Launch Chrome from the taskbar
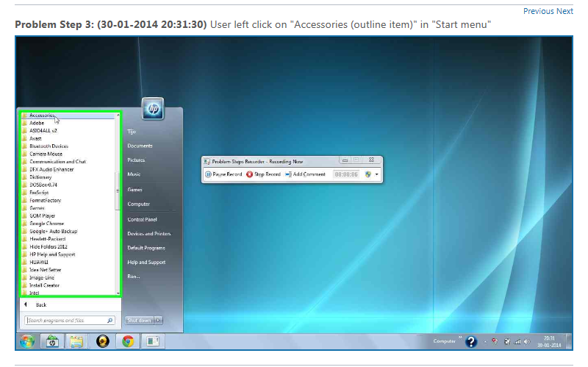The height and width of the screenshot is (367, 588). click(x=128, y=341)
